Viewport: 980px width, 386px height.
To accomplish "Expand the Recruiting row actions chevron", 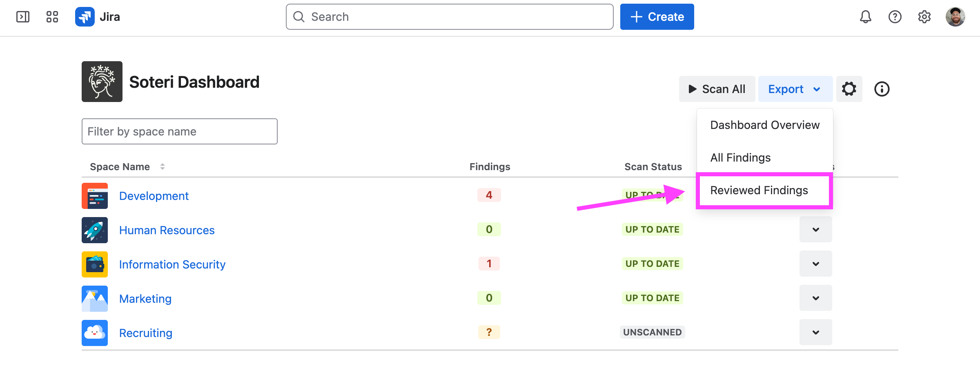I will [815, 332].
